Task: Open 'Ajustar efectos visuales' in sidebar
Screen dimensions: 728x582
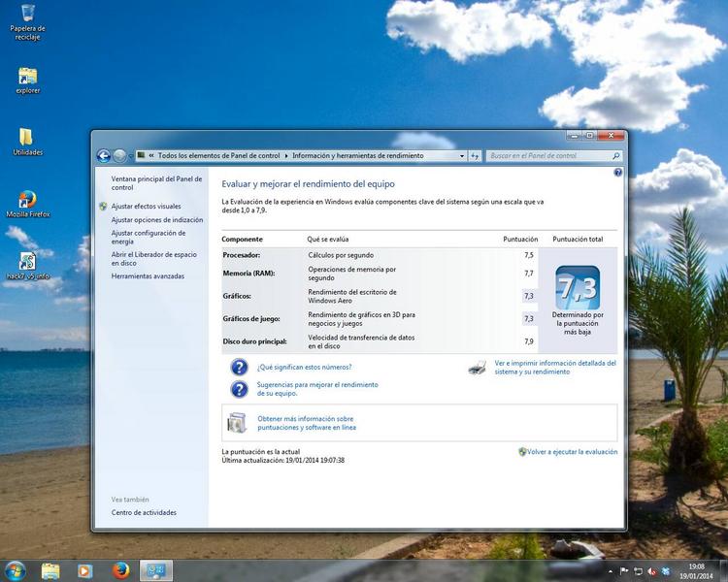Action: click(146, 207)
